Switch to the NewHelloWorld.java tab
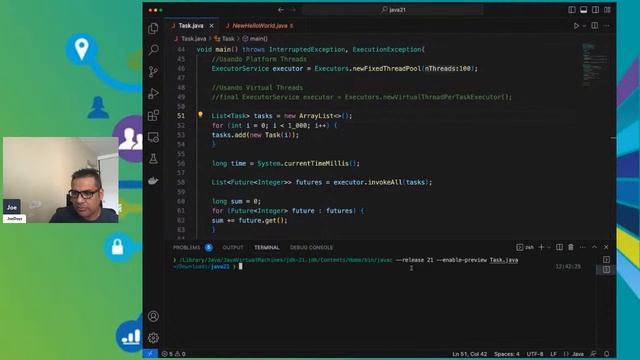Viewport: 640px width, 360px height. click(260, 26)
